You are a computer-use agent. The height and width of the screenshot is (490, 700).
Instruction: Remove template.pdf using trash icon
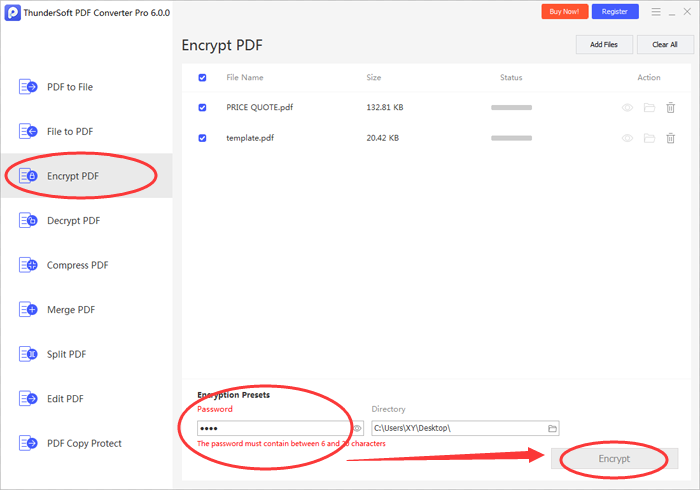tap(671, 138)
